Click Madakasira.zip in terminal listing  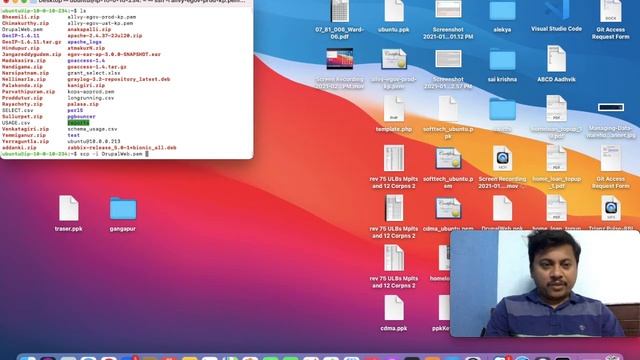[24, 60]
